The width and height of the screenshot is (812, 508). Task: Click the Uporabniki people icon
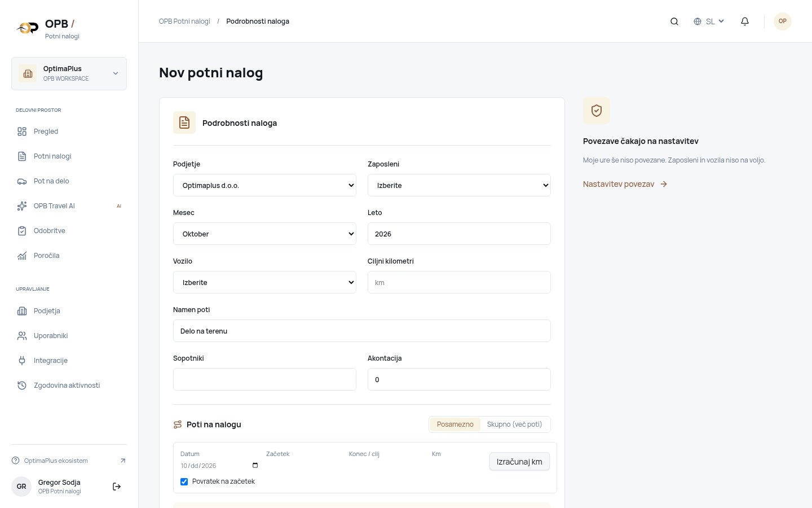tap(22, 336)
